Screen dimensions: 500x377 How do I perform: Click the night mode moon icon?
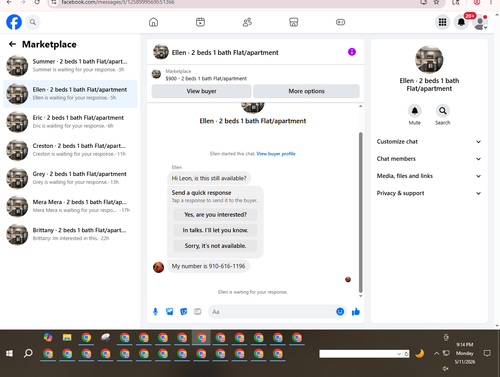click(420, 353)
